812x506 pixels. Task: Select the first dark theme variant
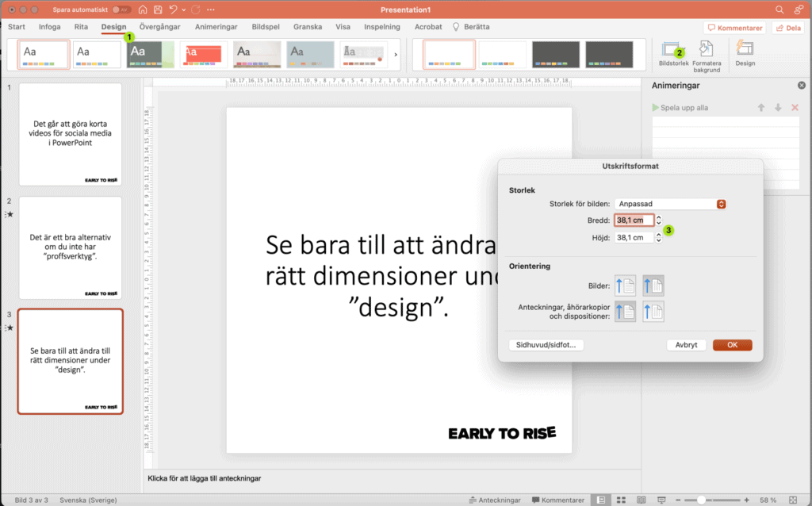tap(556, 55)
